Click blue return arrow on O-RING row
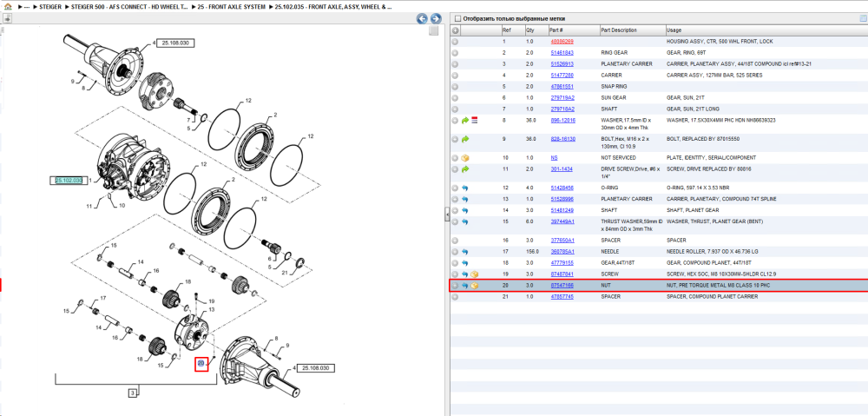This screenshot has height=416, width=868. (465, 188)
